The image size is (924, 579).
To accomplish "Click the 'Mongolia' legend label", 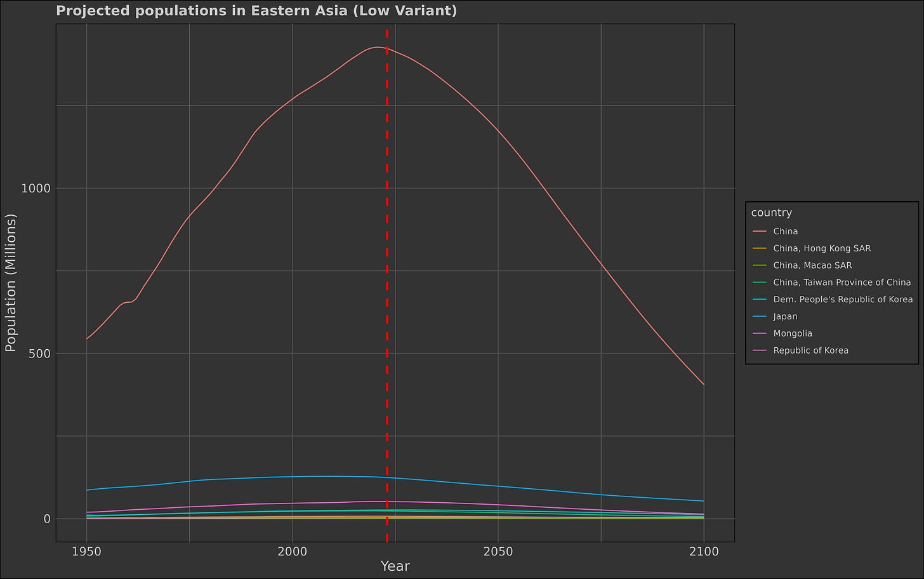I will pyautogui.click(x=793, y=333).
